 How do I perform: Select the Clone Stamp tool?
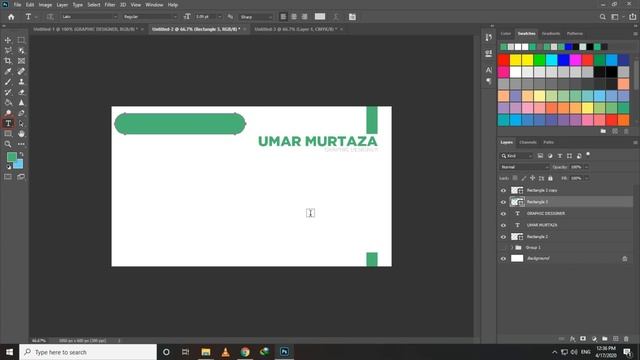point(21,82)
